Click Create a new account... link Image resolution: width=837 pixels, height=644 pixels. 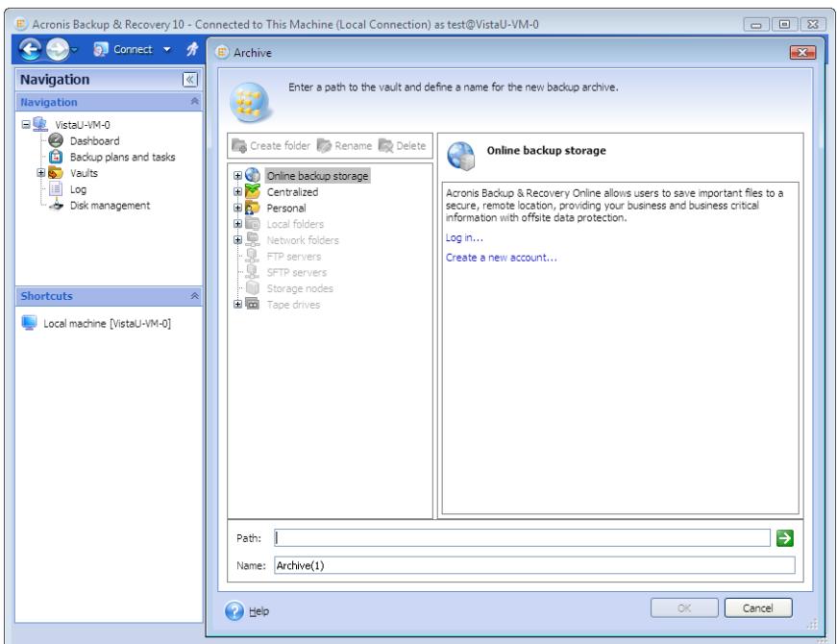tap(501, 258)
